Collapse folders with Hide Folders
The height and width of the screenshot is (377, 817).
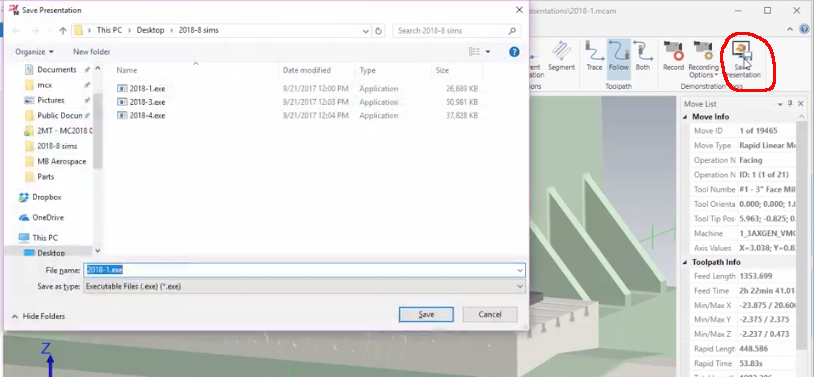click(x=39, y=317)
